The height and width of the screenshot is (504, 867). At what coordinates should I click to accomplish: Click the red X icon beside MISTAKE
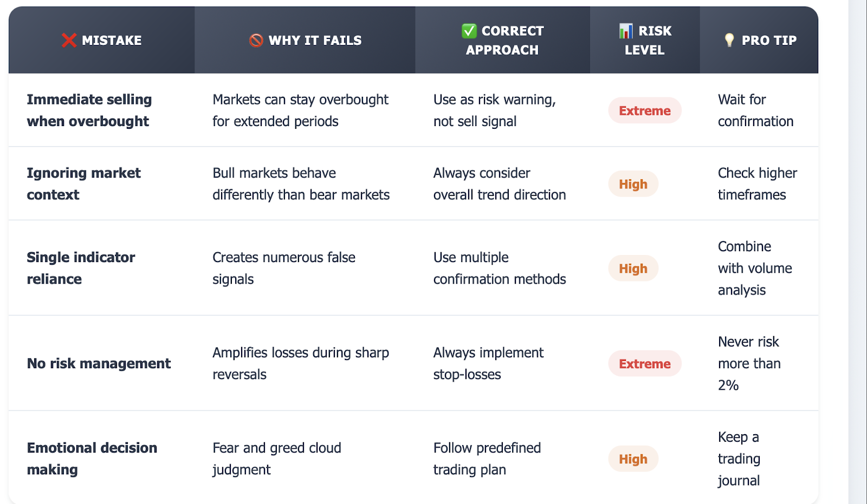[69, 41]
